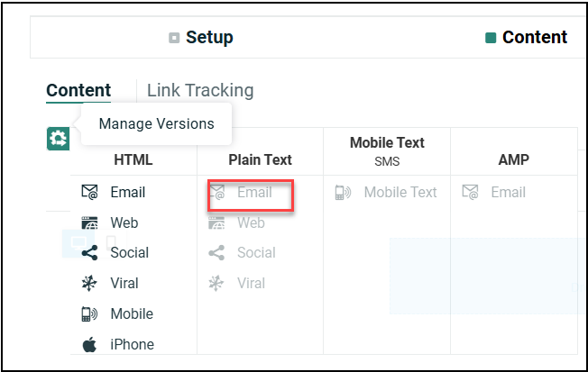Select the HTML Social share icon
This screenshot has width=588, height=372.
(89, 253)
